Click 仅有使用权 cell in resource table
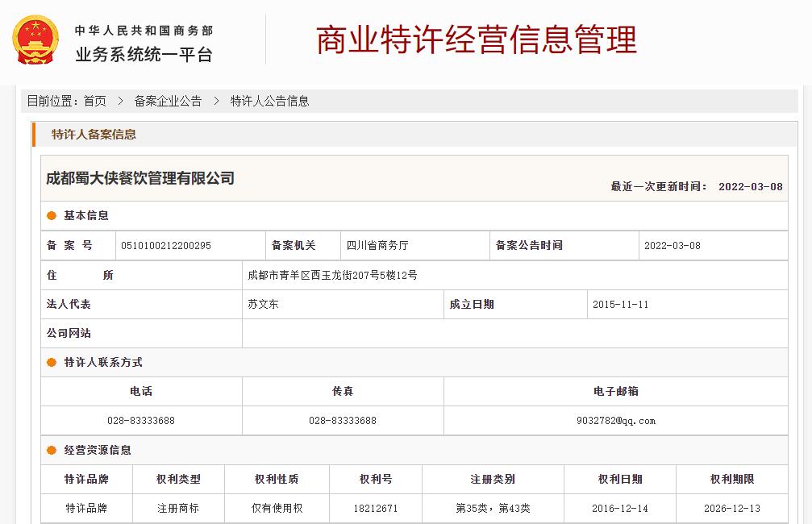The width and height of the screenshot is (812, 524). pyautogui.click(x=277, y=509)
